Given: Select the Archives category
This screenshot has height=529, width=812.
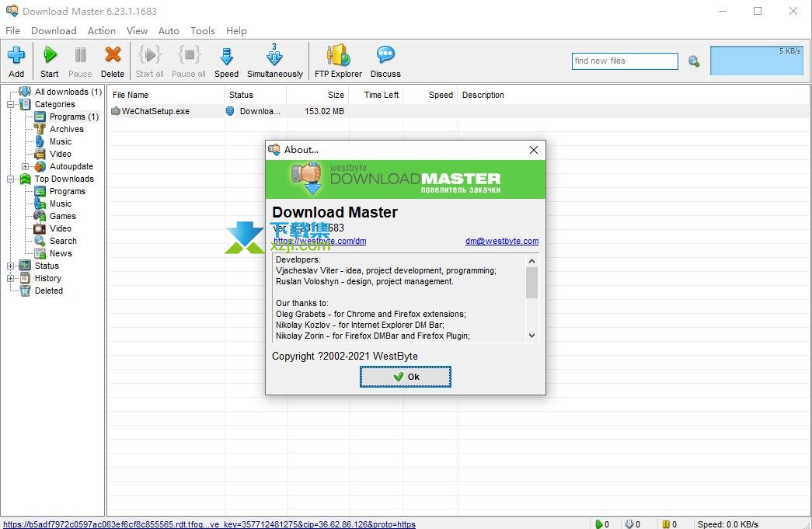Looking at the screenshot, I should coord(66,129).
